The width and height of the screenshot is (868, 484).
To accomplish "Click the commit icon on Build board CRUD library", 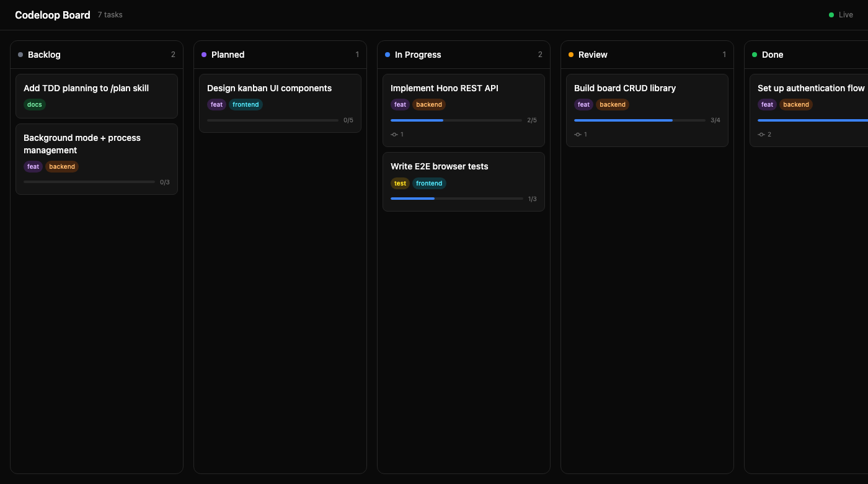I will (x=578, y=134).
